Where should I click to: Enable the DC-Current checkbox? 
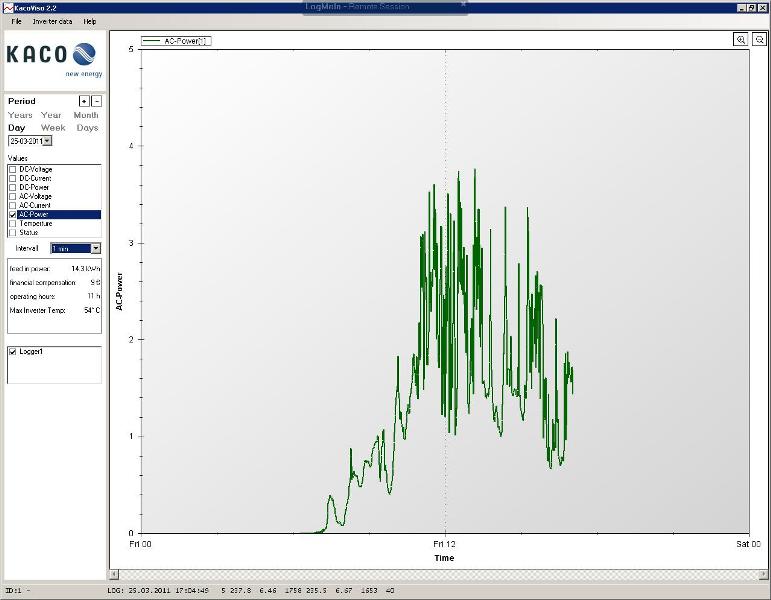(x=13, y=179)
